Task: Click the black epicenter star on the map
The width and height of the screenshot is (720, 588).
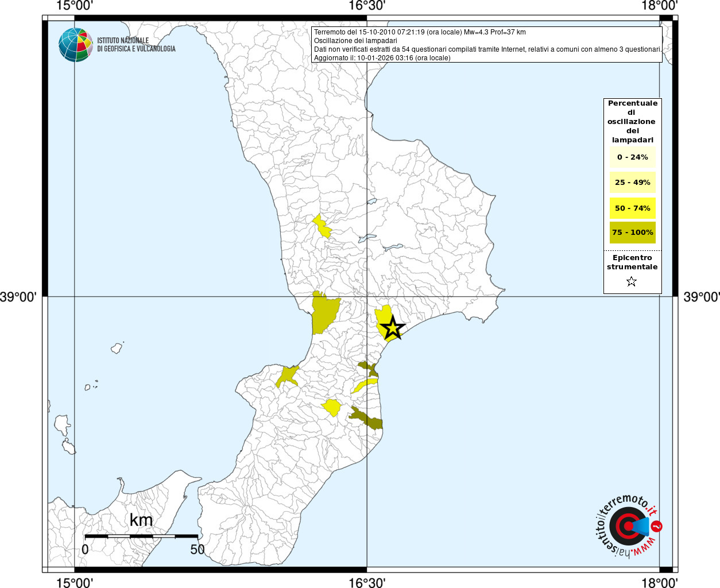Action: (x=393, y=328)
